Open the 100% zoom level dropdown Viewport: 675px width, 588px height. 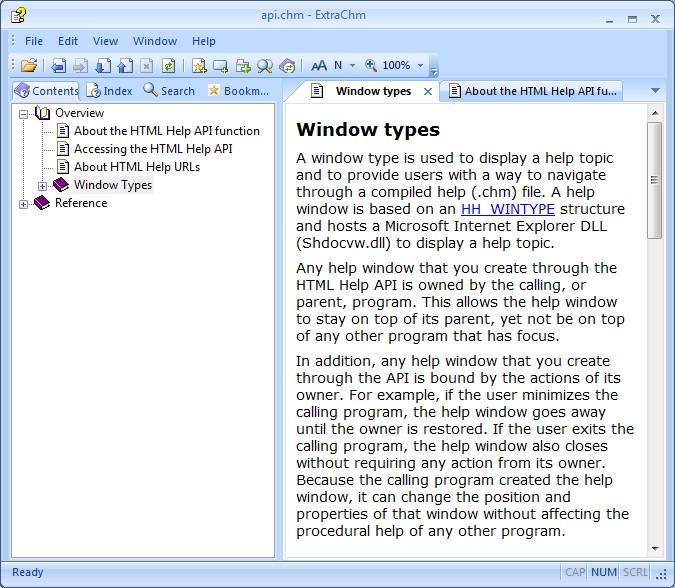pos(420,66)
